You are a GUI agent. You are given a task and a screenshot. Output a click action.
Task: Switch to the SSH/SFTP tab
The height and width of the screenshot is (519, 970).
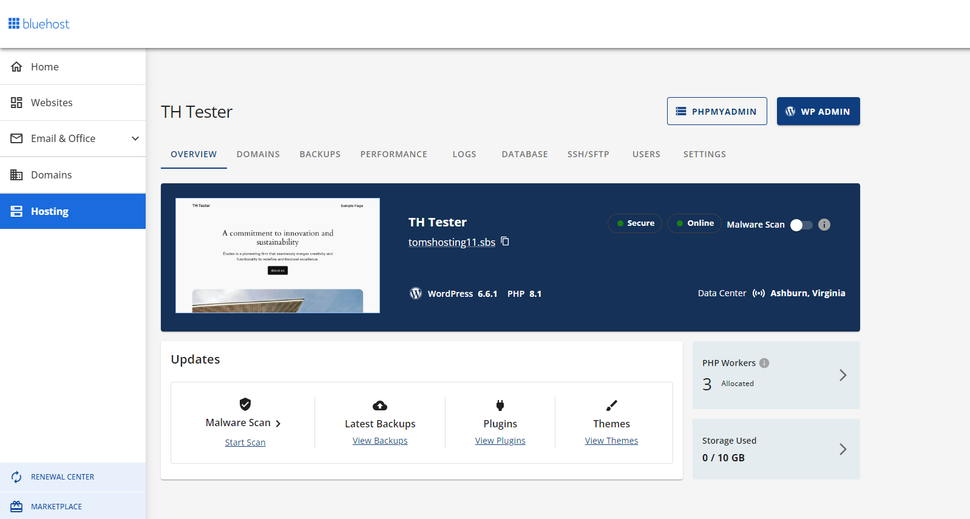coord(588,154)
